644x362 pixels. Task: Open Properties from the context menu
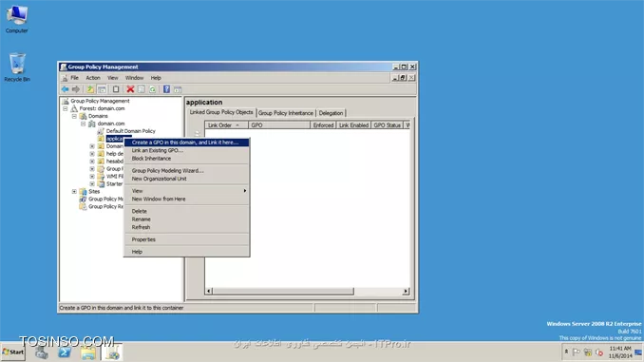pos(186,239)
